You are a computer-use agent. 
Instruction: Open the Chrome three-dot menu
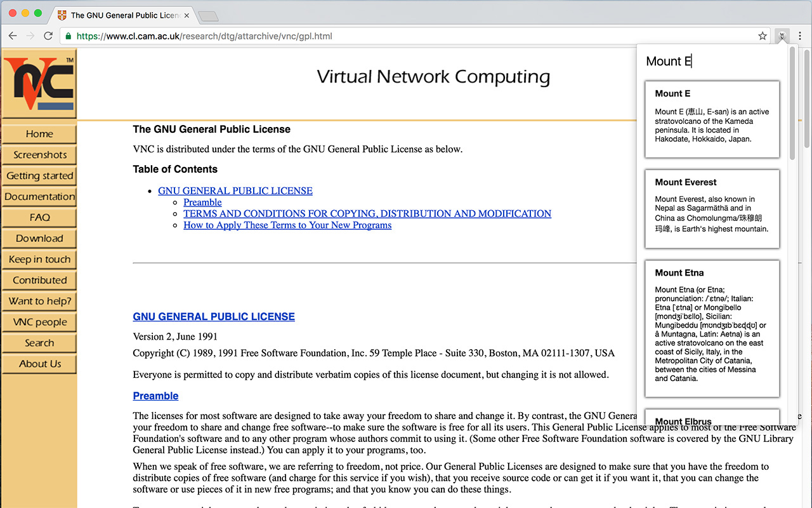tap(800, 36)
